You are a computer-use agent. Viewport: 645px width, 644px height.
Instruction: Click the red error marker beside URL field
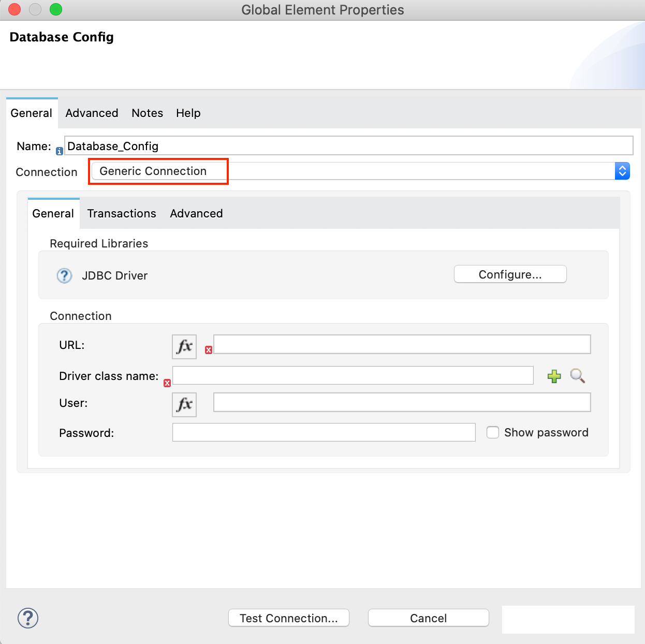click(209, 350)
